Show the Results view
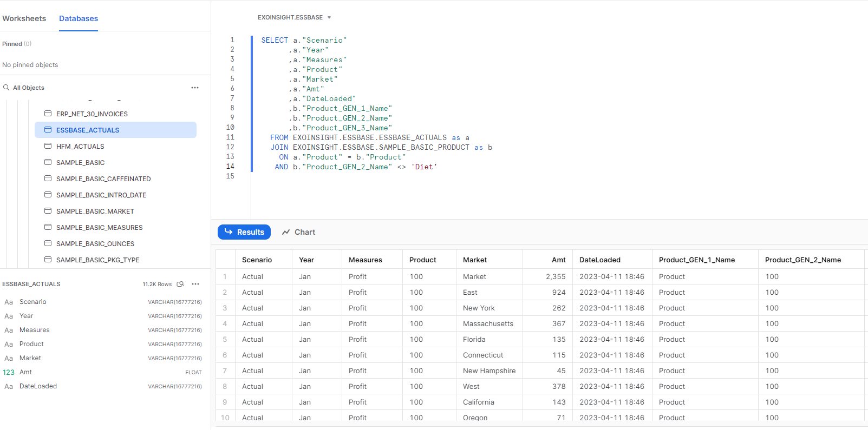868x430 pixels. pyautogui.click(x=244, y=232)
